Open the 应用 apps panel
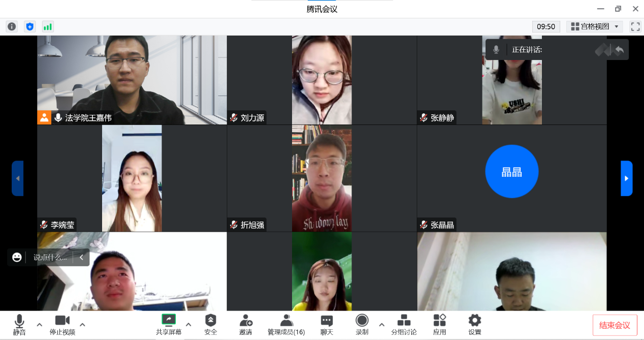The image size is (644, 340). [439, 324]
